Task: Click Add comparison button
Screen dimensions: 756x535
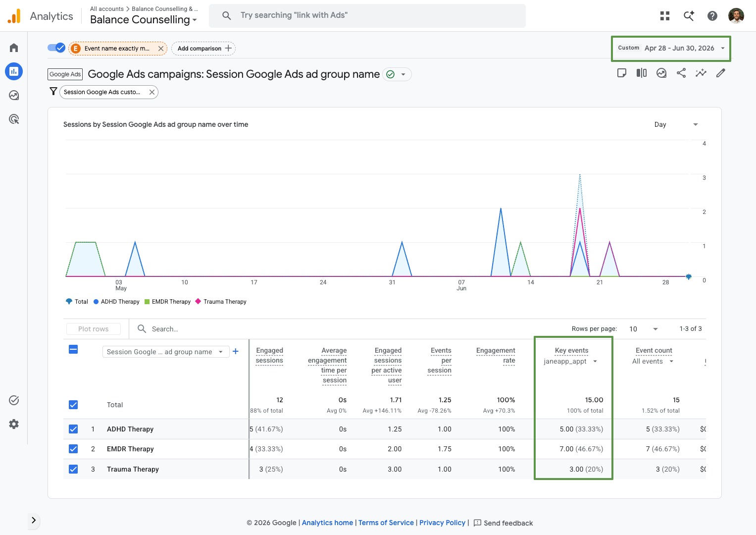Action: (203, 49)
